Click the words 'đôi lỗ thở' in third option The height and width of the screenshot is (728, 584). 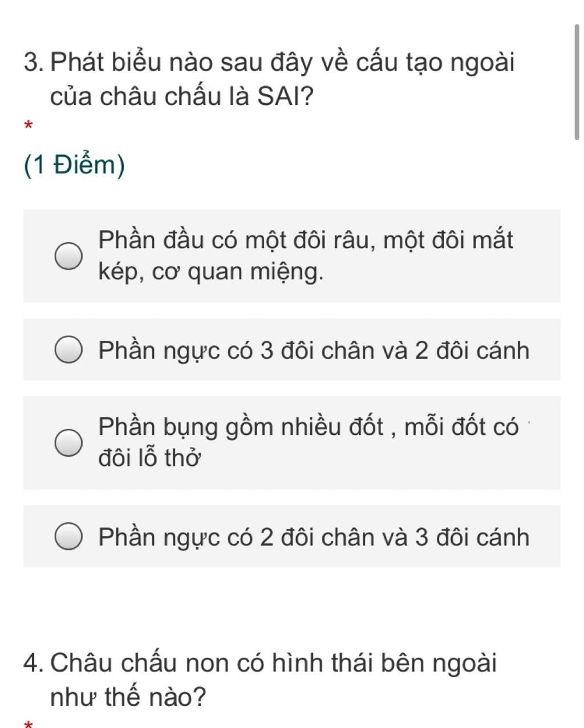[151, 457]
